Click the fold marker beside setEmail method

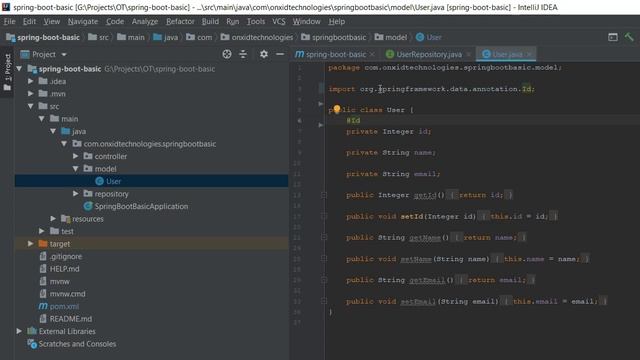[x=324, y=301]
